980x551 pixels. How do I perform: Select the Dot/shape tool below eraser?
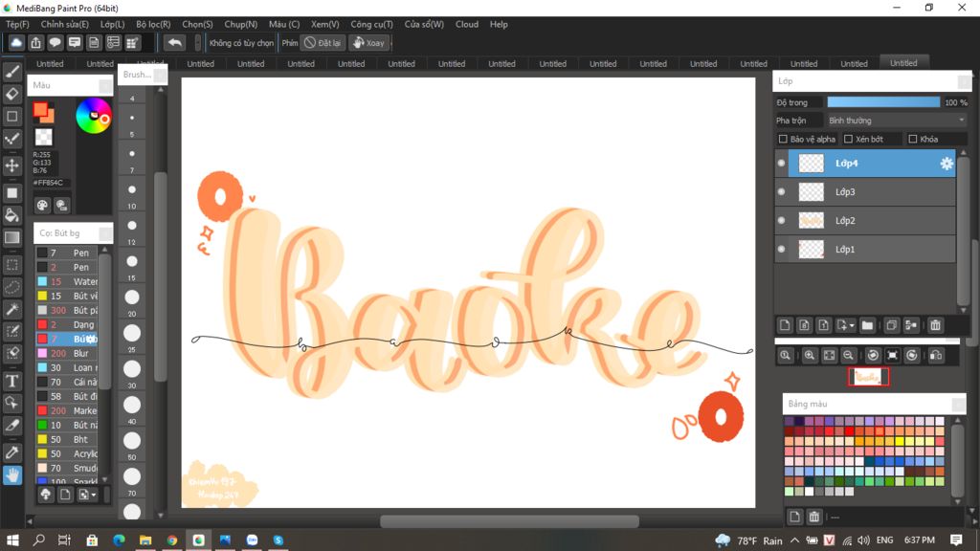click(11, 117)
